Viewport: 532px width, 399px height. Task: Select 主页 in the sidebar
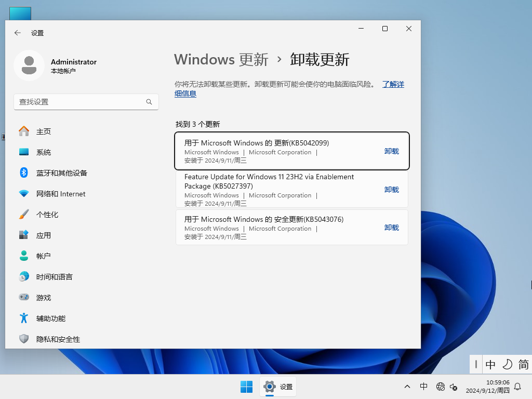(x=44, y=131)
